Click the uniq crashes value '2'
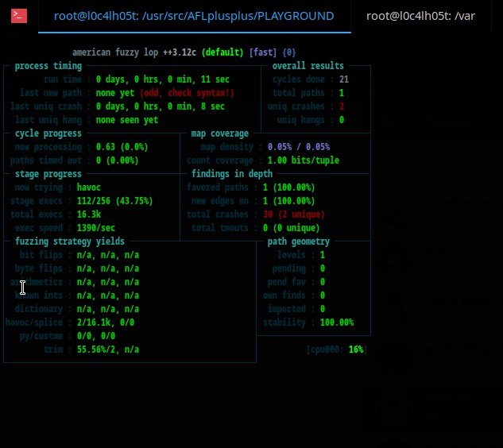503x448 pixels. [x=342, y=106]
